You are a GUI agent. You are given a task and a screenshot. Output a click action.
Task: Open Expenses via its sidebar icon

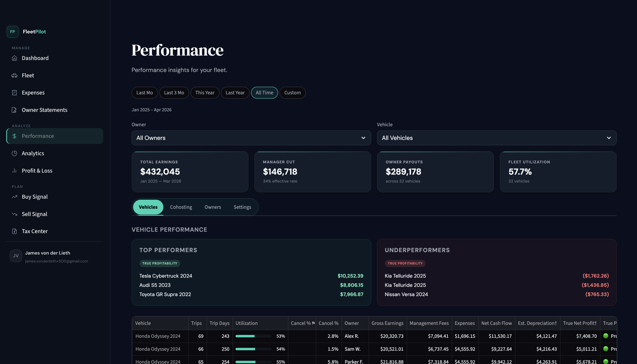14,92
